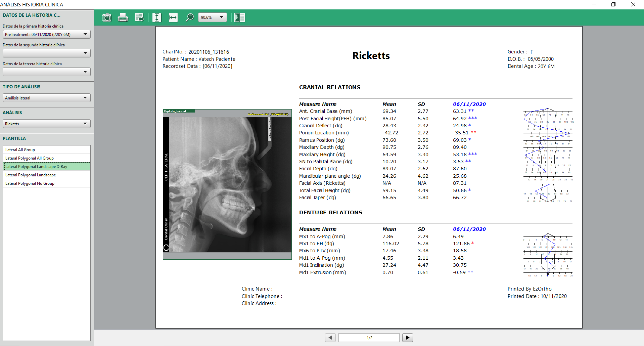
Task: Print the Ricketts report
Action: coord(123,17)
